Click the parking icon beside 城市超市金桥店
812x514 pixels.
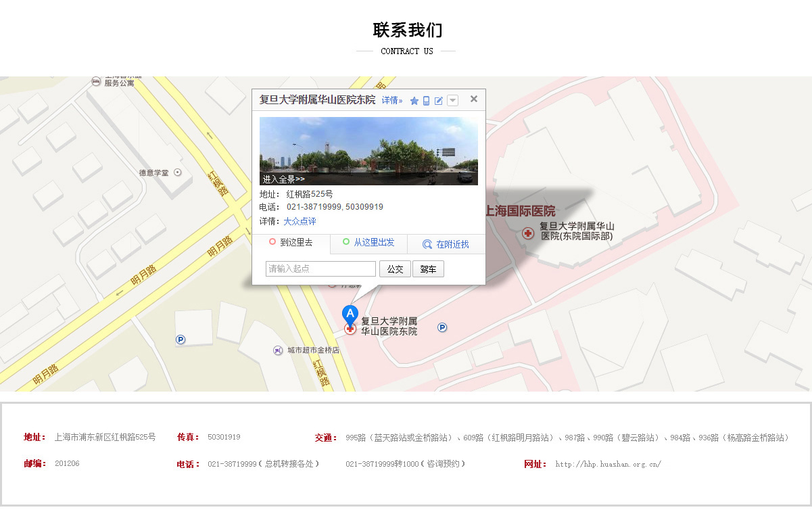coord(181,340)
